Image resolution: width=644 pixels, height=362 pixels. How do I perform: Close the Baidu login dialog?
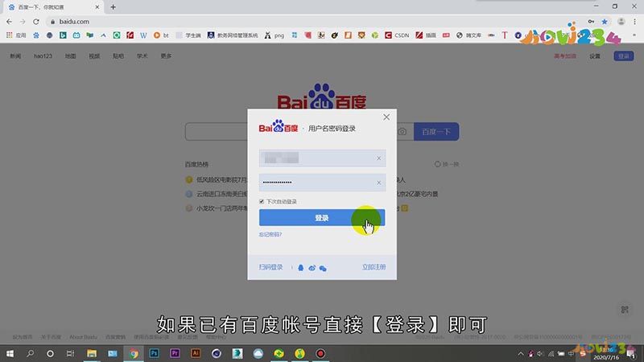(386, 117)
